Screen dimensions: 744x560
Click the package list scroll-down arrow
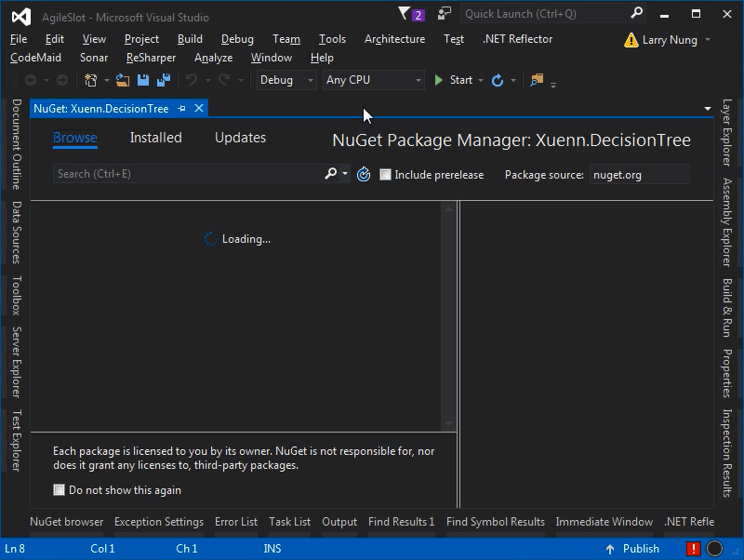click(448, 424)
